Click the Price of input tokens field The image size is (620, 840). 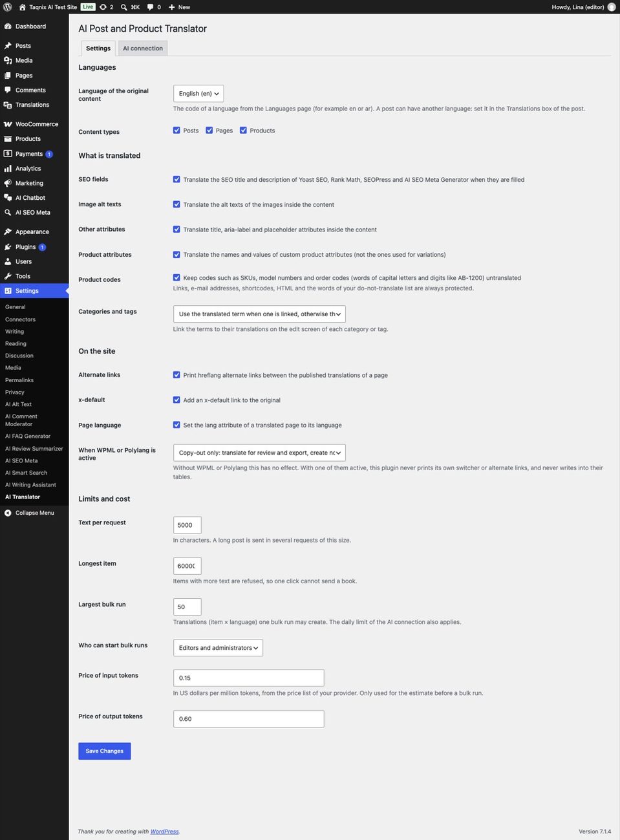(249, 678)
